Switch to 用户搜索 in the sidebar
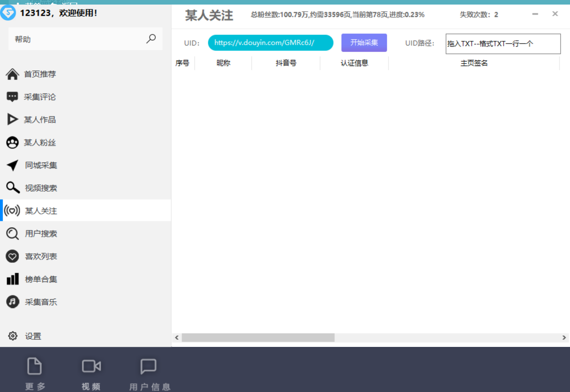570x392 pixels. (x=41, y=234)
